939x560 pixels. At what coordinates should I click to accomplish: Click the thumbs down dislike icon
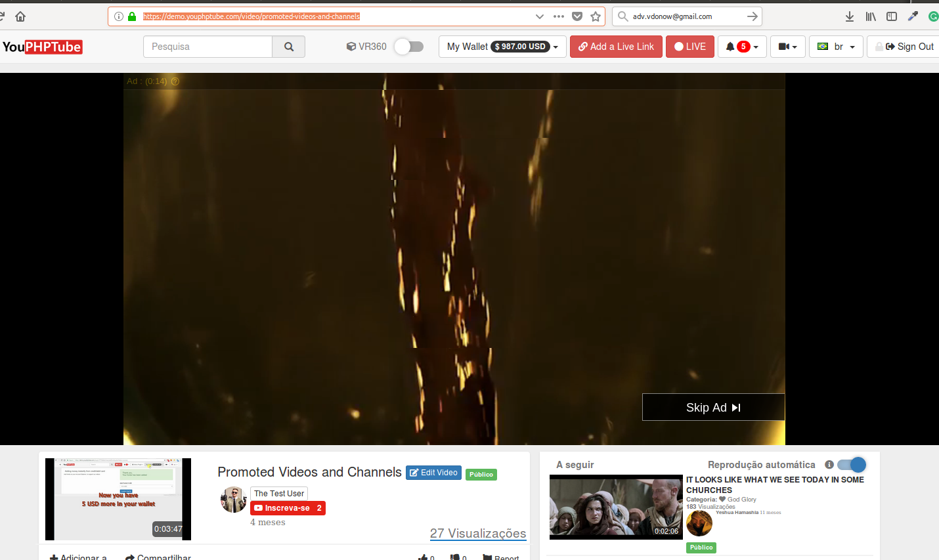click(455, 557)
